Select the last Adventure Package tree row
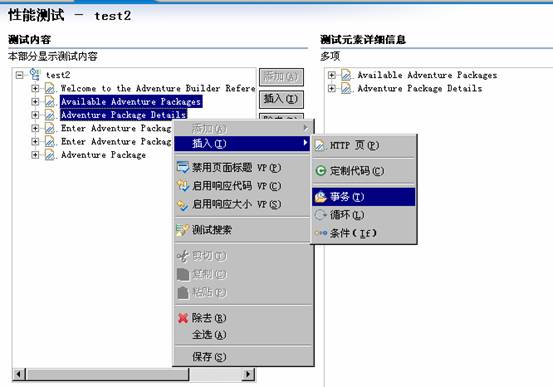The image size is (553, 387). 103,155
